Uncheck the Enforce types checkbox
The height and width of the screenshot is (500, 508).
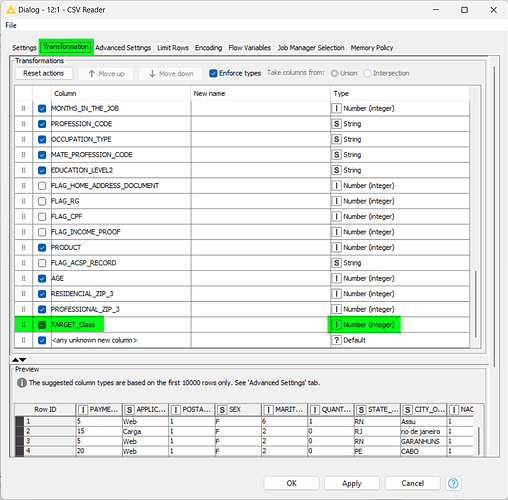point(213,73)
